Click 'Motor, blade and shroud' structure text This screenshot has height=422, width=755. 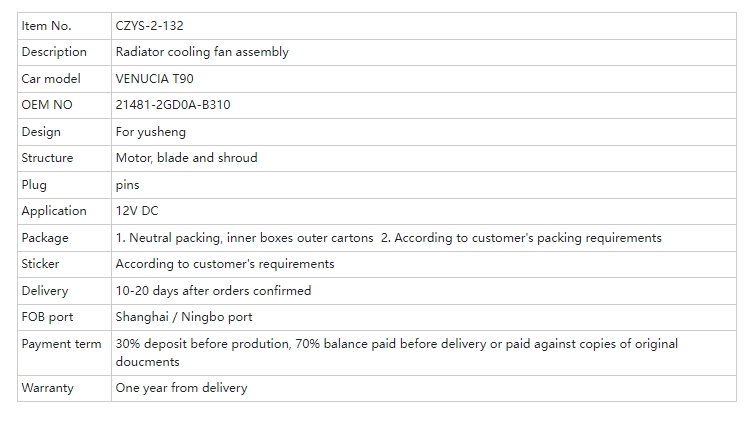[x=186, y=158]
